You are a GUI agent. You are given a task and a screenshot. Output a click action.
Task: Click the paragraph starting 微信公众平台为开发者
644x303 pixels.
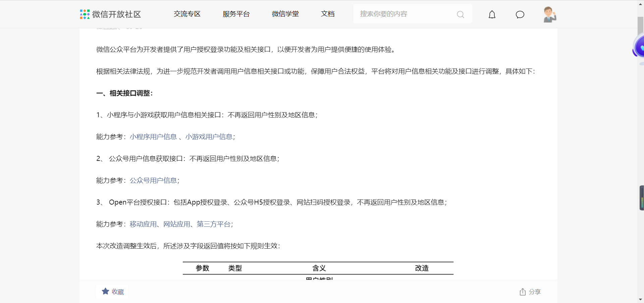(247, 49)
